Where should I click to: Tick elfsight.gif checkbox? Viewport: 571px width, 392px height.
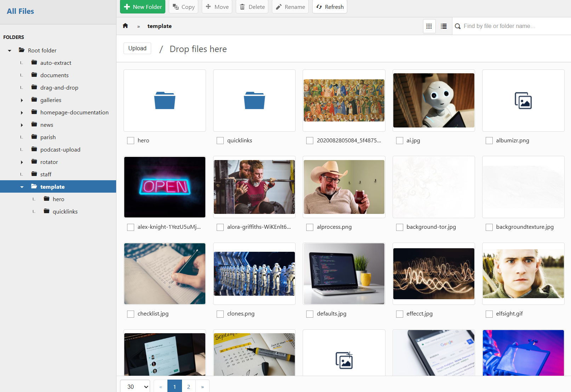489,314
